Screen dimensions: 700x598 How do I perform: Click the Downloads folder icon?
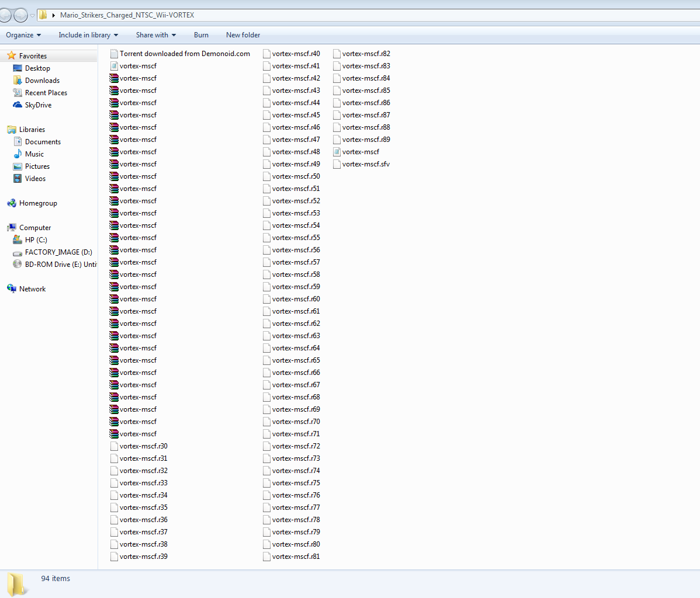coord(18,81)
